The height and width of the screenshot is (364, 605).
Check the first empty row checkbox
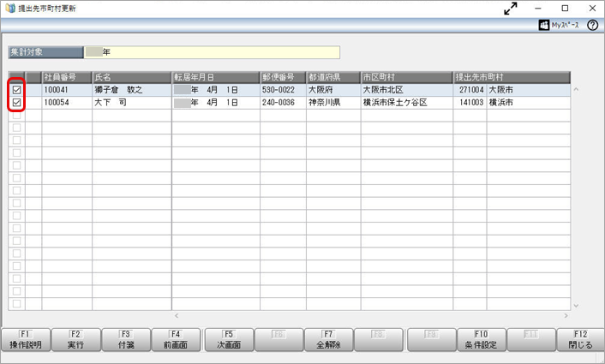[x=16, y=116]
